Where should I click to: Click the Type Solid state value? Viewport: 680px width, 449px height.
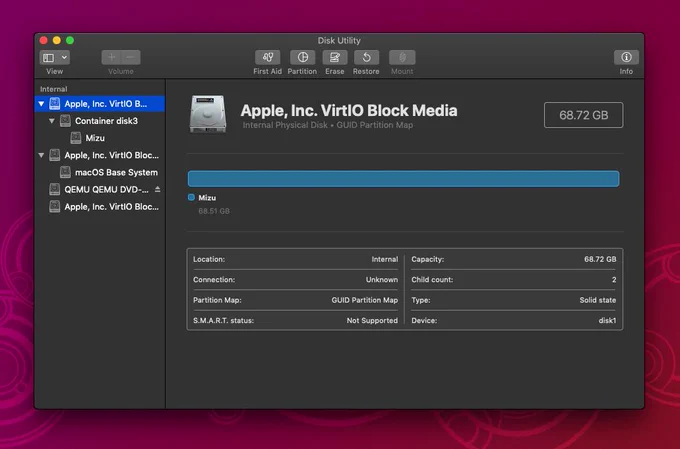(x=598, y=300)
